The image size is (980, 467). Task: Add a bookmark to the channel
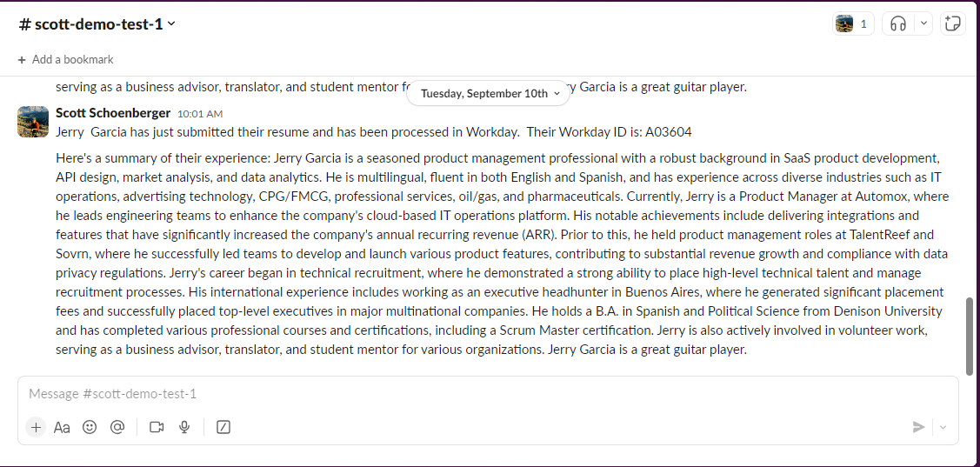pos(65,59)
